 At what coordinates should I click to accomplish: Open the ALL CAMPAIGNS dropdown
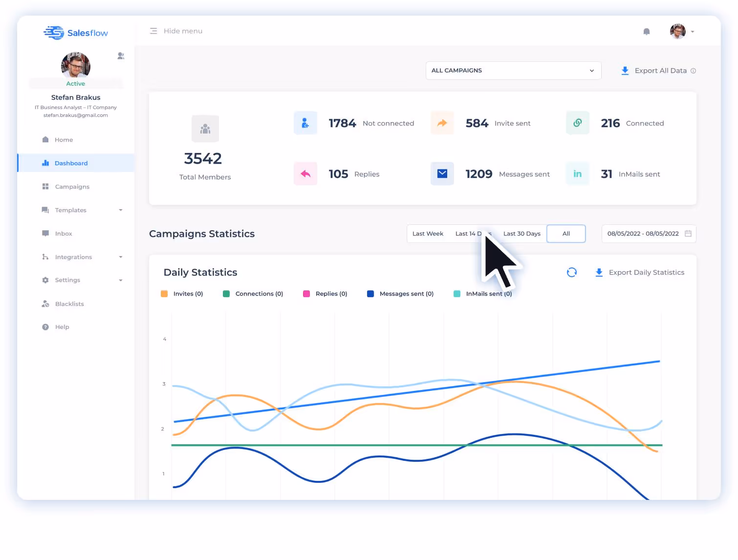pos(513,70)
